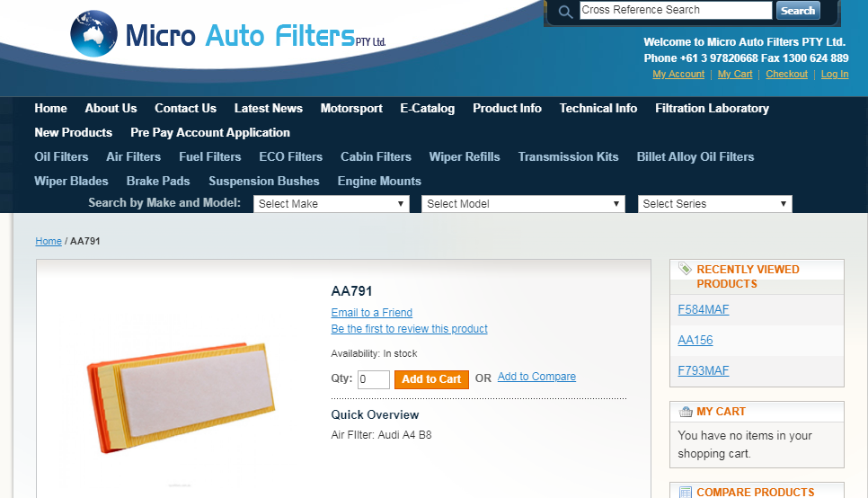Open recently viewed product F584MAF

coord(703,309)
